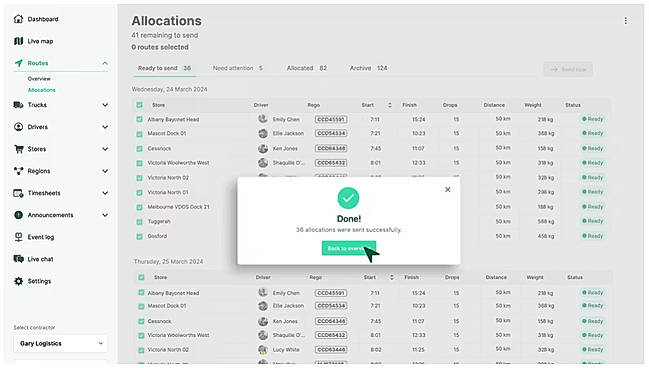This screenshot has width=649, height=368.
Task: Uncheck Melbourne VDOS Dock 21 row checkbox
Action: 139,207
